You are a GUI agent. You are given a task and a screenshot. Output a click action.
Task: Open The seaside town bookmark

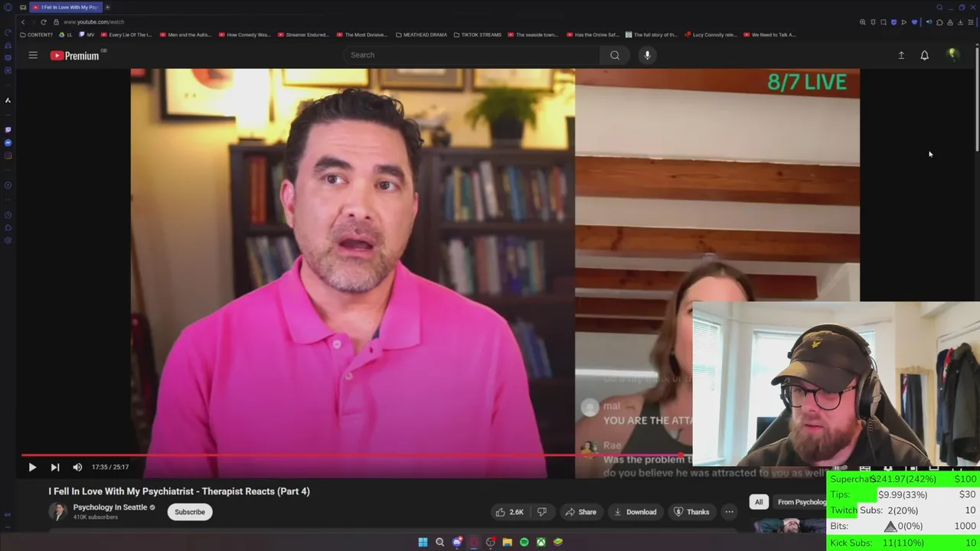click(533, 34)
